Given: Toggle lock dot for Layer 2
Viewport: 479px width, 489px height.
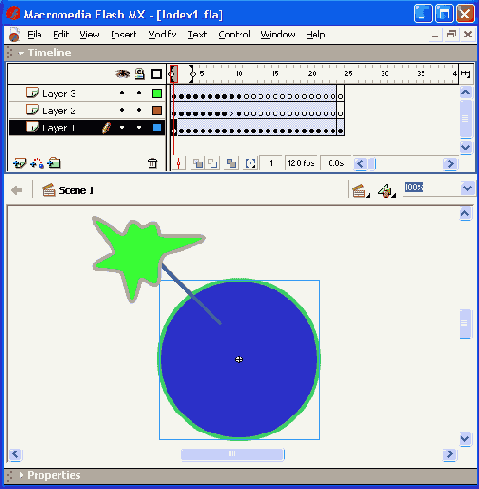Looking at the screenshot, I should click(x=139, y=110).
